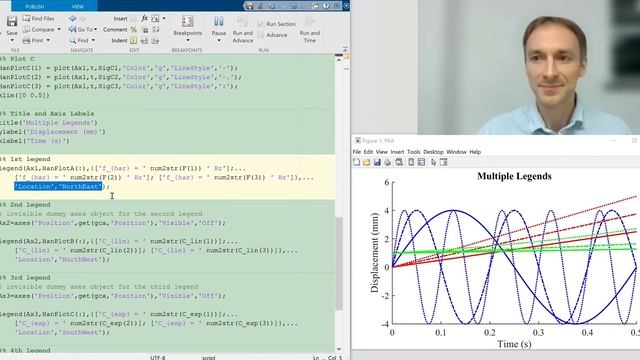Viewport: 640px width, 360px height.
Task: Click the fx insert function icon
Action: (x=144, y=18)
